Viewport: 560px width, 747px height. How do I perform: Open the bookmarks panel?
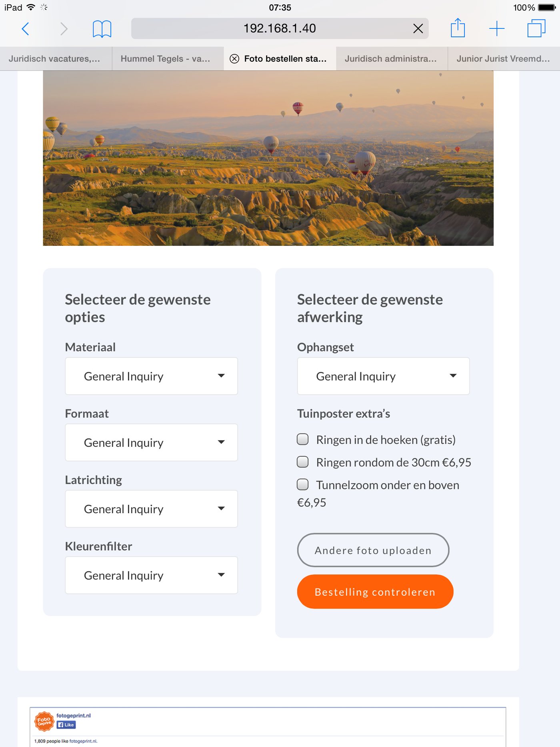click(101, 28)
